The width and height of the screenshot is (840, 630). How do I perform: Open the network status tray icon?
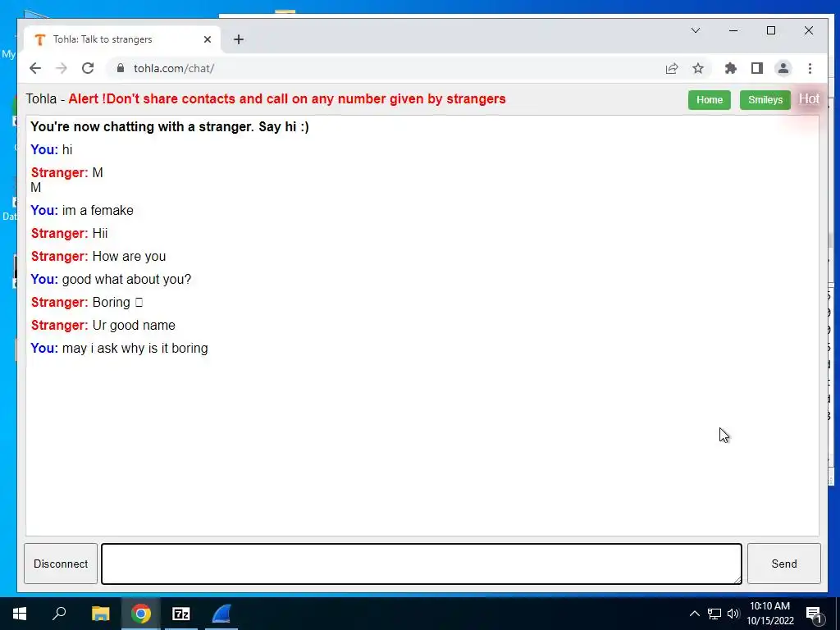coord(714,614)
